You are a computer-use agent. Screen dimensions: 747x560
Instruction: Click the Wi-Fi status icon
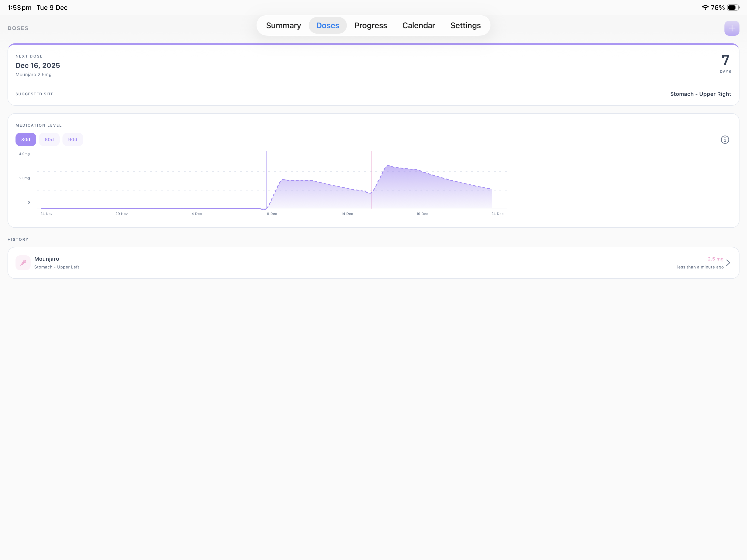[705, 7]
